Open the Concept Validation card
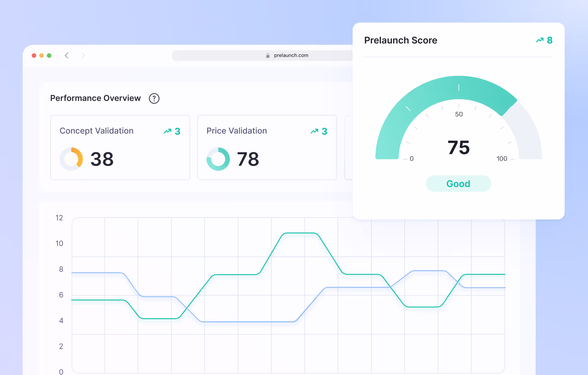 tap(120, 147)
